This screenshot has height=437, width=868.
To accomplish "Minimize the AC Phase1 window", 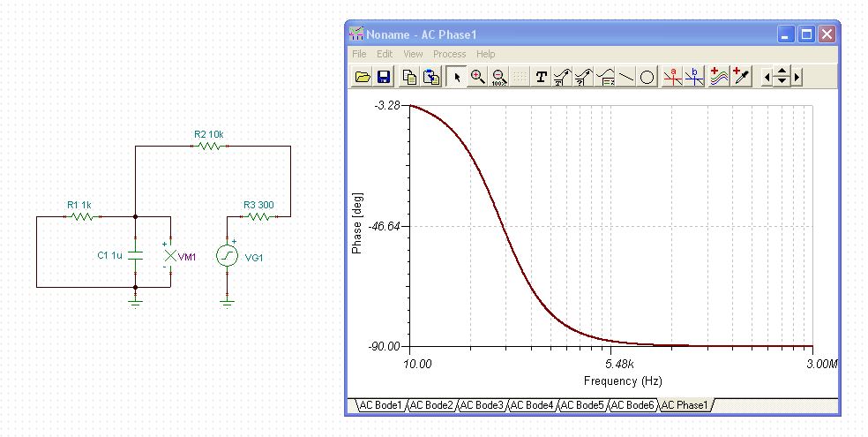I will coord(785,34).
